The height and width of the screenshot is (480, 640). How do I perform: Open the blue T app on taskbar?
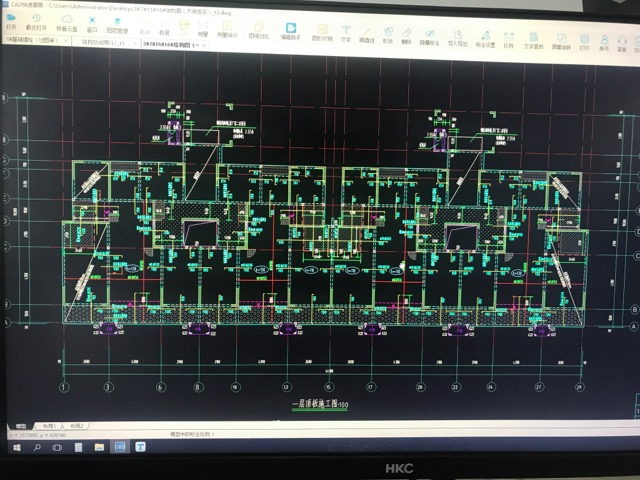click(x=140, y=447)
